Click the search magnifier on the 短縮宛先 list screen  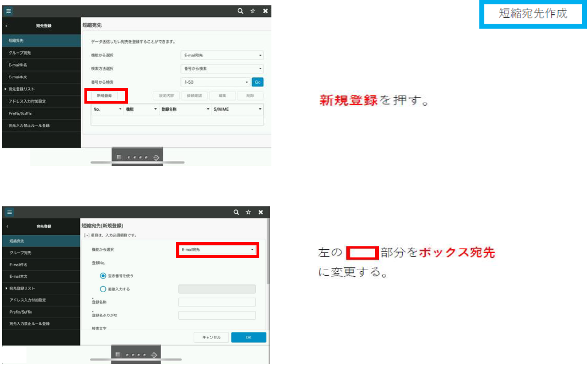[x=240, y=11]
